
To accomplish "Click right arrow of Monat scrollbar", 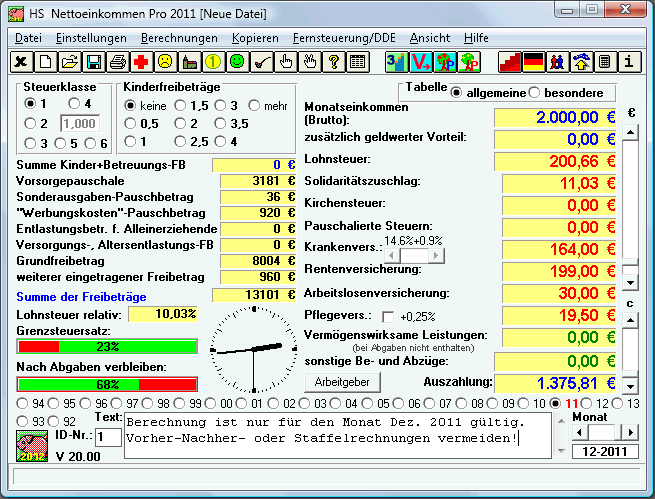I will [x=631, y=431].
